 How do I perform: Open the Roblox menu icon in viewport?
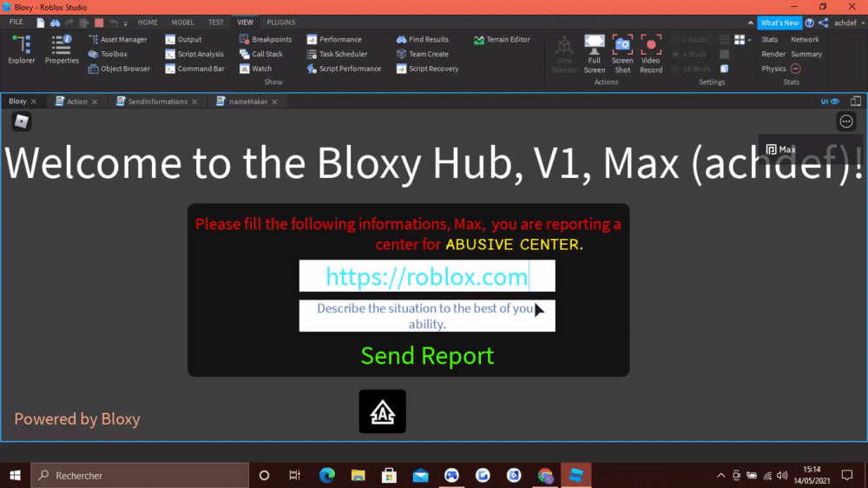click(x=22, y=122)
